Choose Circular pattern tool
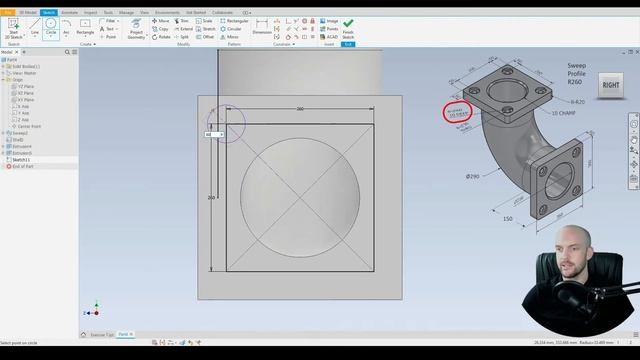This screenshot has height=360, width=640. pos(231,29)
